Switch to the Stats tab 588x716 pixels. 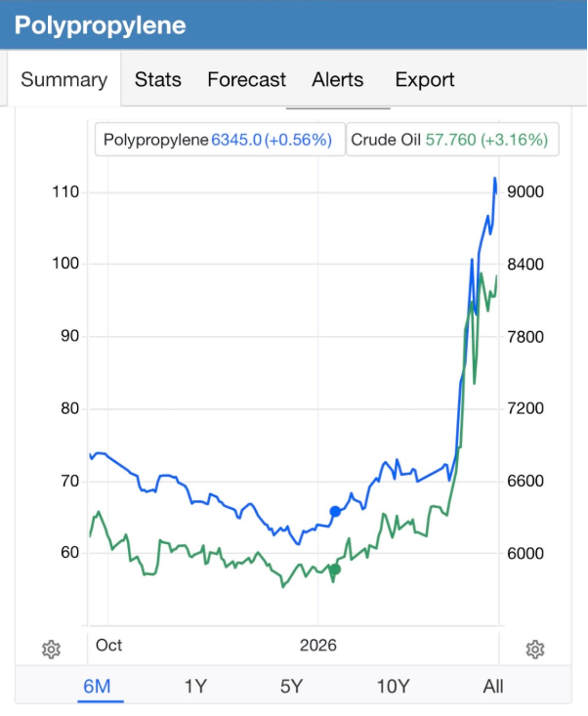pyautogui.click(x=158, y=80)
